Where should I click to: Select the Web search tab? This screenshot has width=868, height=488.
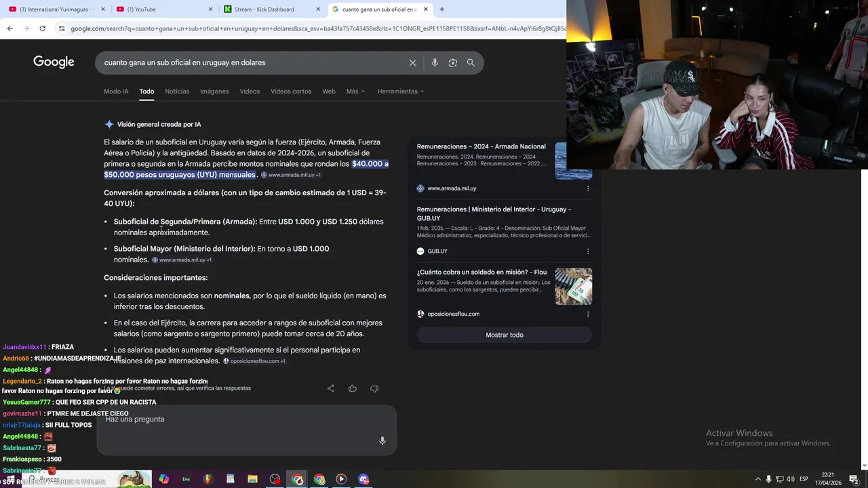pyautogui.click(x=329, y=91)
